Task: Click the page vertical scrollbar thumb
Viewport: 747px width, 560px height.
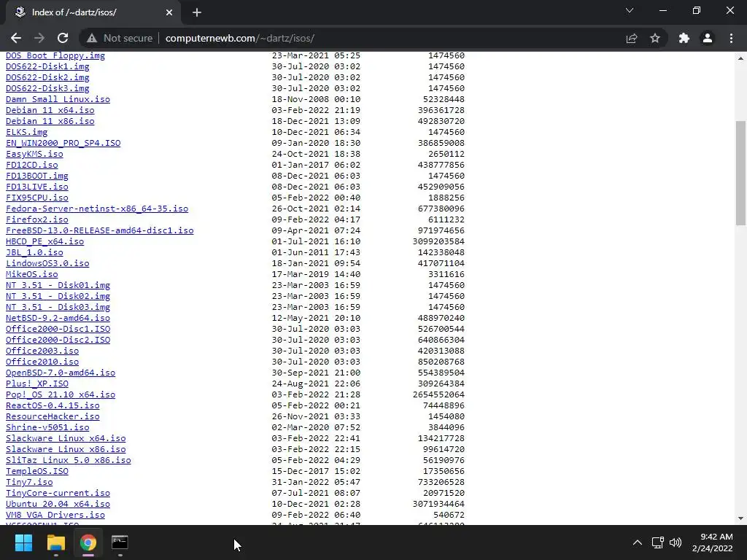Action: pyautogui.click(x=740, y=173)
